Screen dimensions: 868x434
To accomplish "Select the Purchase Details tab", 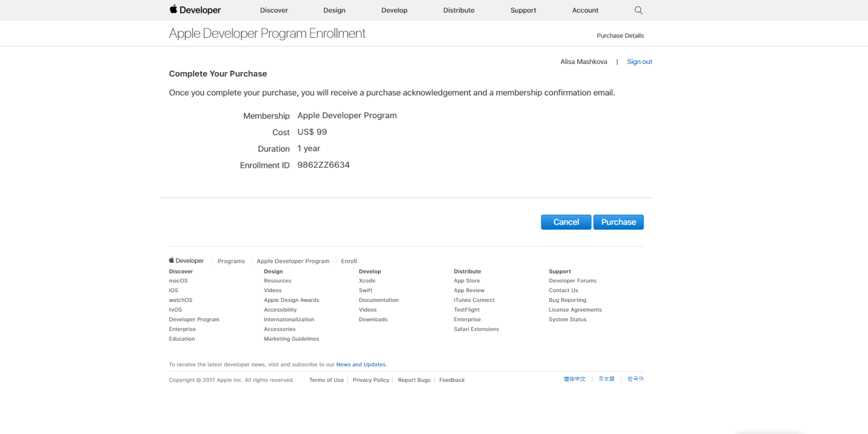I will click(620, 36).
